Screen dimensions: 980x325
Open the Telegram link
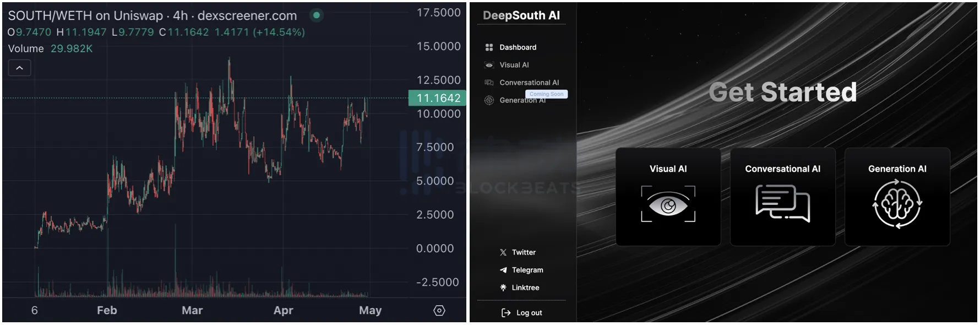pyautogui.click(x=527, y=270)
